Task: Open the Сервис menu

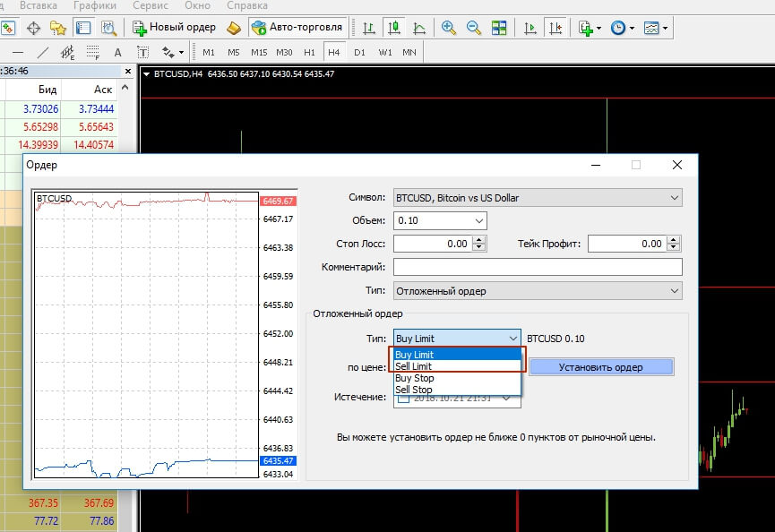Action: pyautogui.click(x=150, y=5)
